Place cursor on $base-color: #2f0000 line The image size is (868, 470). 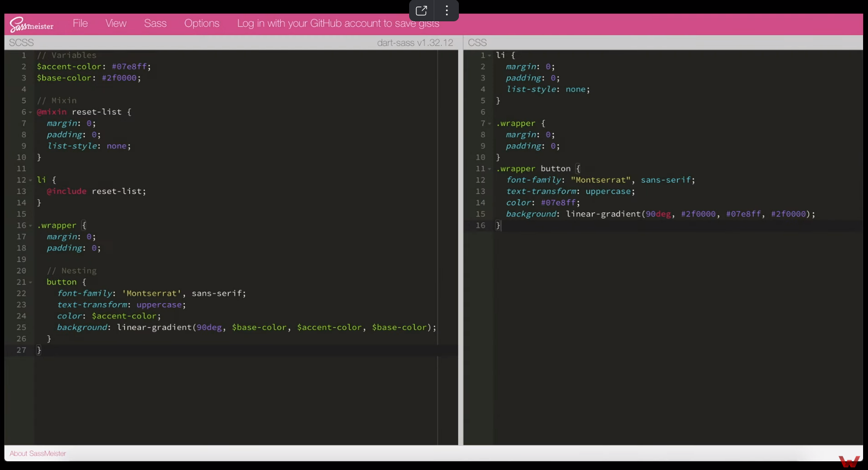pos(89,78)
